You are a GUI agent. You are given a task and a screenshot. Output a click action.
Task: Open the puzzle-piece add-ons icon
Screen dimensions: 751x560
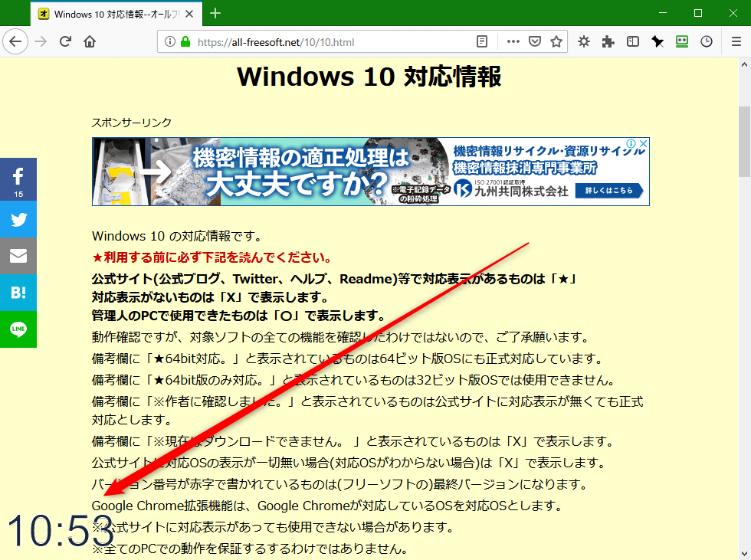click(608, 41)
